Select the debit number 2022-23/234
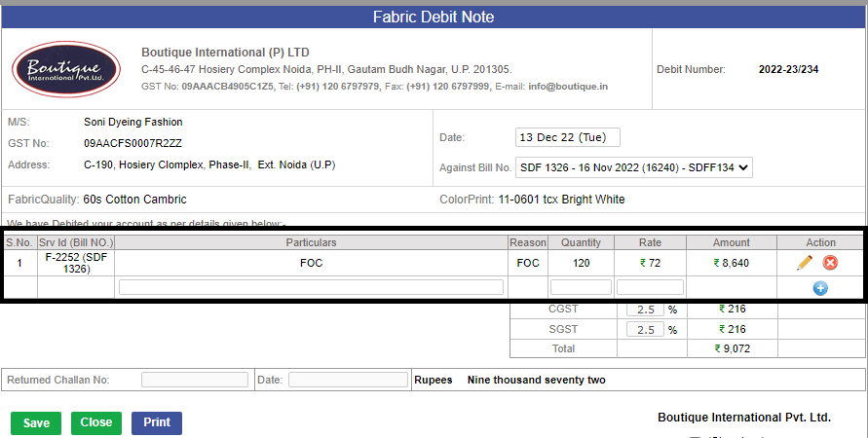 788,69
